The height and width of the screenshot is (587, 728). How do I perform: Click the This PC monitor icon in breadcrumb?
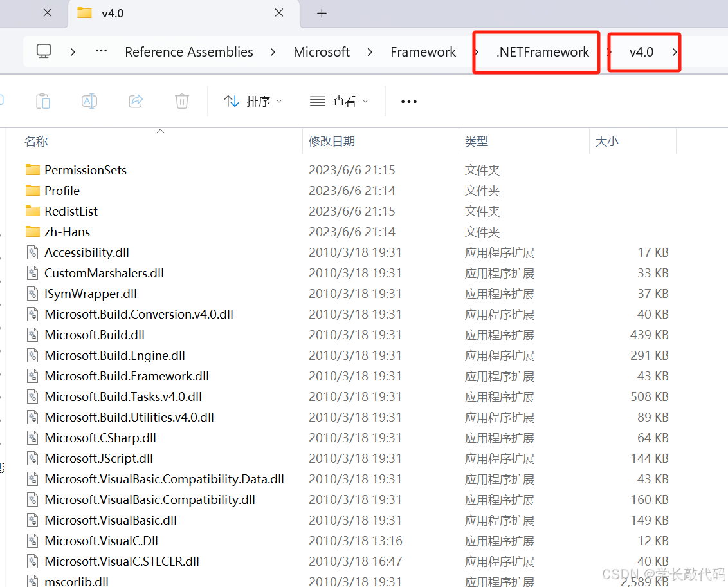44,51
